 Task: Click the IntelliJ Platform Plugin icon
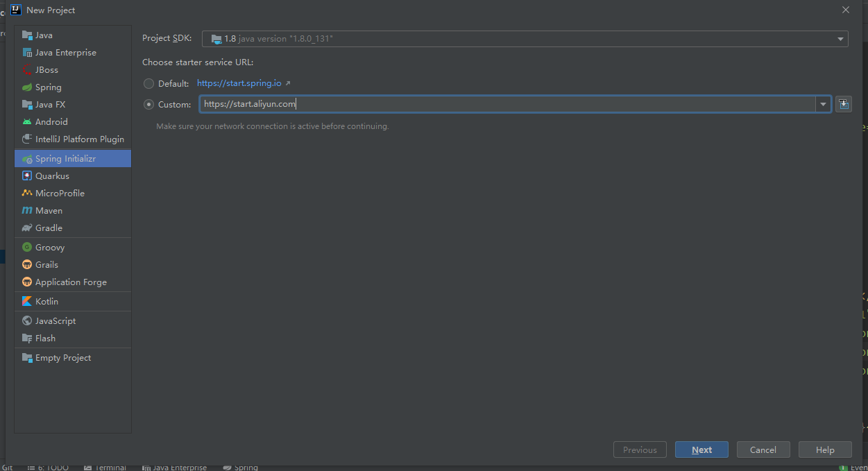pos(27,139)
